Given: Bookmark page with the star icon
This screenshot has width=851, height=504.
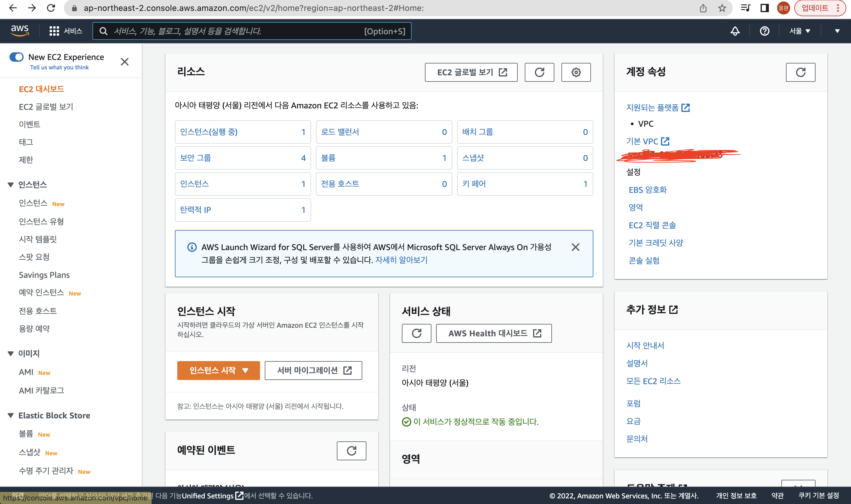Looking at the screenshot, I should coord(722,8).
